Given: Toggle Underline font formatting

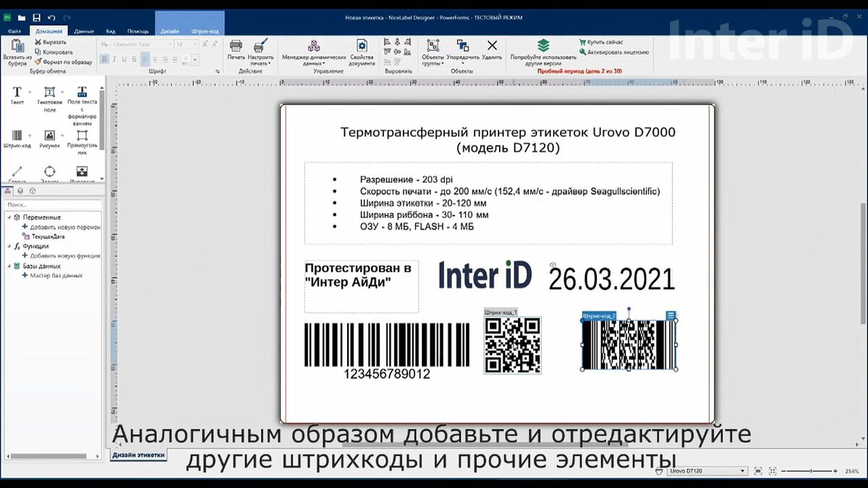Looking at the screenshot, I should (124, 59).
